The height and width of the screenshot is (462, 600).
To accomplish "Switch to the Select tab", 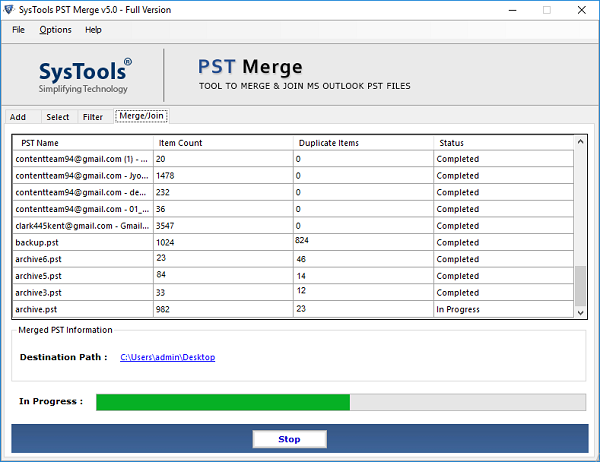I will 58,117.
